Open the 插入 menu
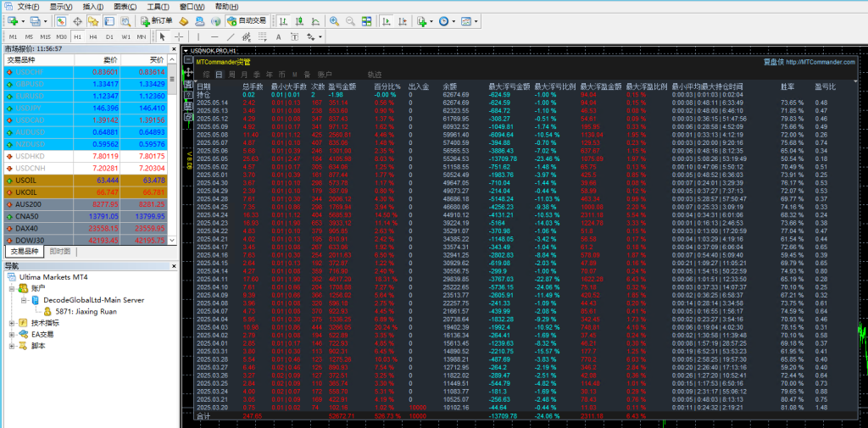The image size is (868, 428). [x=93, y=7]
